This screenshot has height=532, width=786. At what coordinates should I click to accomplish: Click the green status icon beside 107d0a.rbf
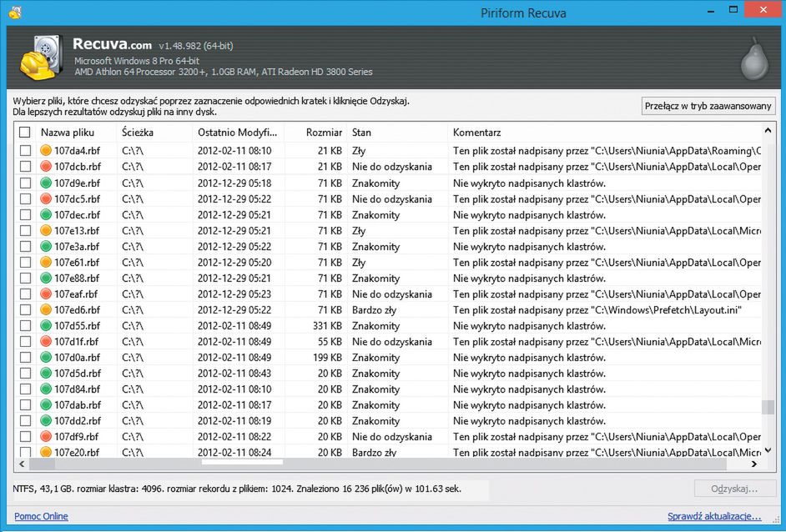[46, 357]
